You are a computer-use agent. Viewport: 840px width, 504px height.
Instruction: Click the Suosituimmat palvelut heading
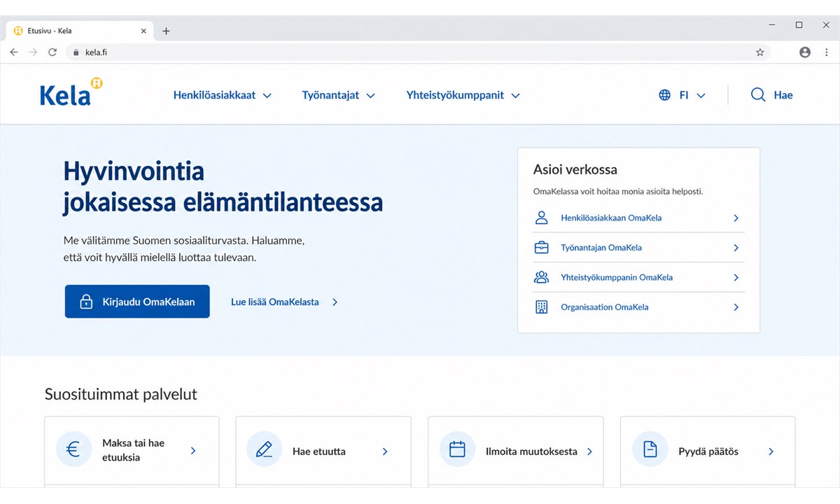point(121,394)
